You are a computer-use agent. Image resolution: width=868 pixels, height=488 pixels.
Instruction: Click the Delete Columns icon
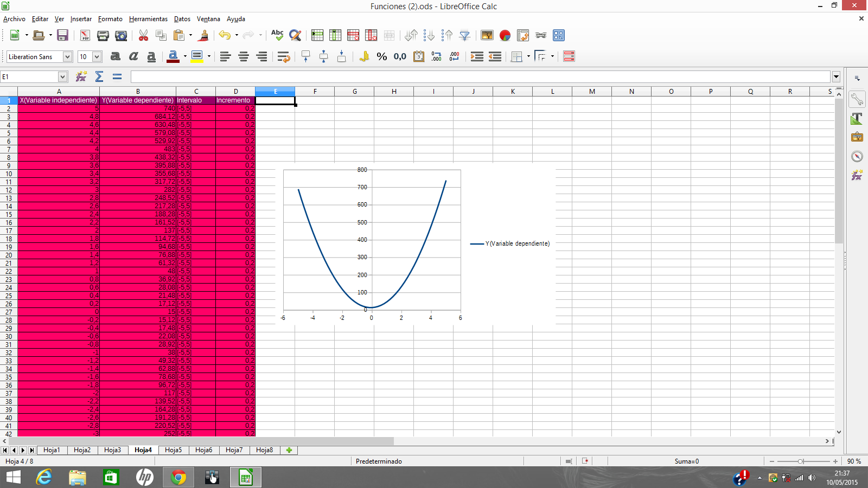[x=371, y=35]
